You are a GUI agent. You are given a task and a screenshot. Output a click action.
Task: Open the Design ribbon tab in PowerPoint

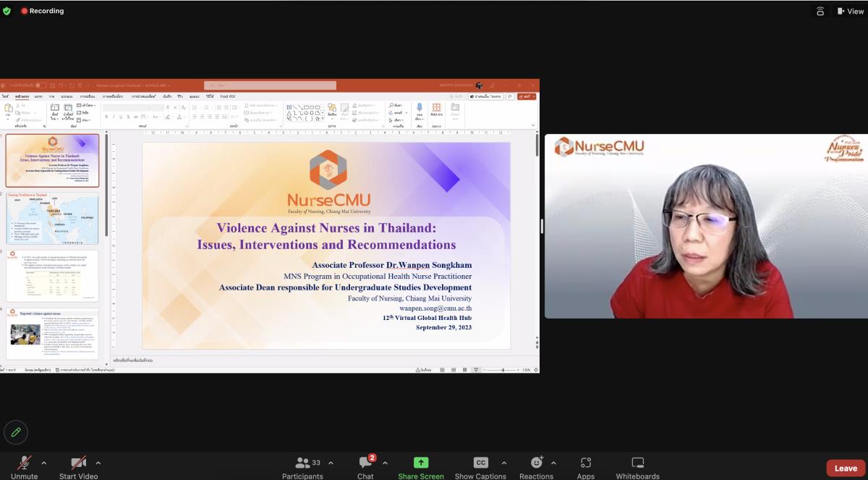pos(67,96)
